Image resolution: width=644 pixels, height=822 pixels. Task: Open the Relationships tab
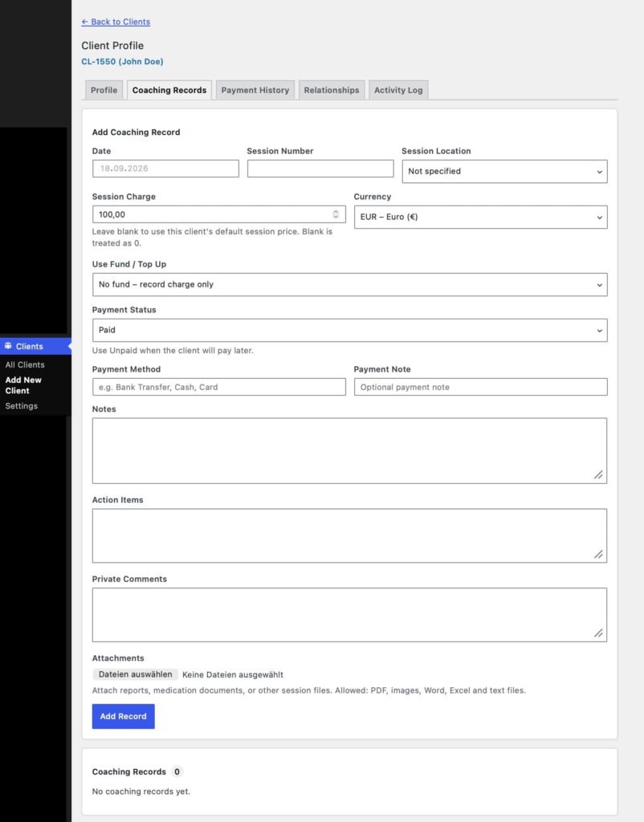click(x=332, y=90)
